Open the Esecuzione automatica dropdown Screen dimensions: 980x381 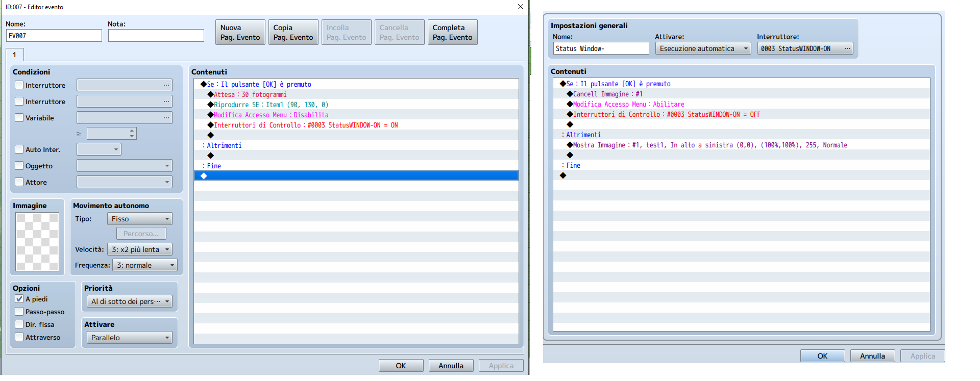point(703,48)
